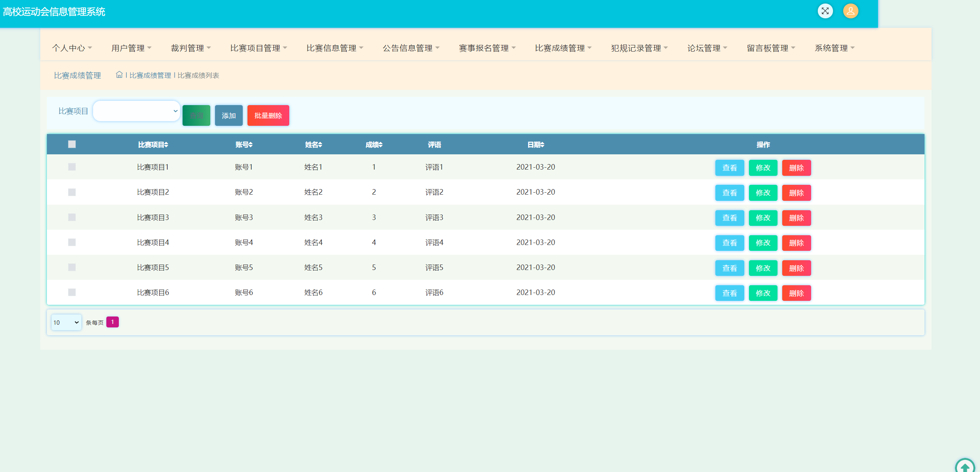This screenshot has width=980, height=472.
Task: Sort table by 账号 column arrows
Action: click(251, 145)
